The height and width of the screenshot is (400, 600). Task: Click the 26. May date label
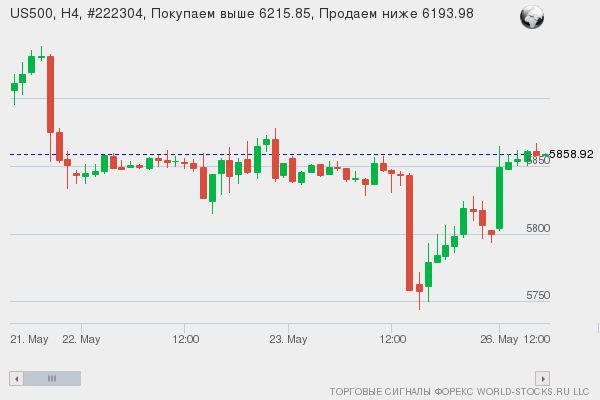pos(499,339)
